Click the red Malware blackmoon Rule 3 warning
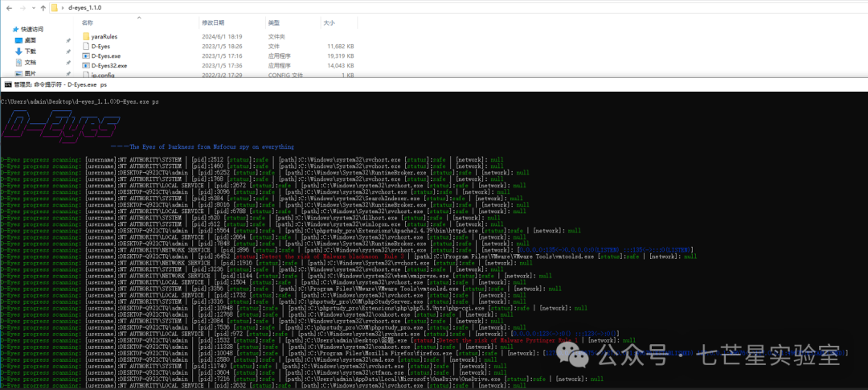Viewport: 868px width, 390px height. click(x=334, y=257)
